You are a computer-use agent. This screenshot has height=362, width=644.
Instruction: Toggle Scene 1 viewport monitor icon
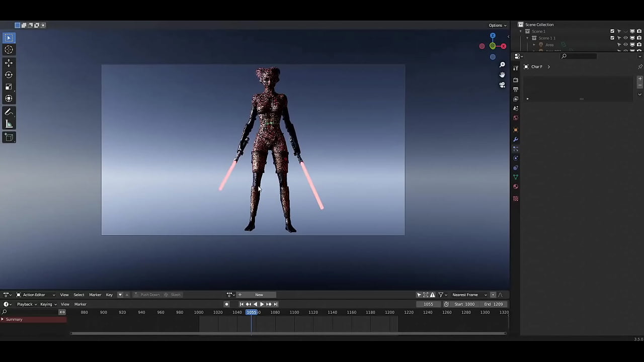(x=632, y=31)
